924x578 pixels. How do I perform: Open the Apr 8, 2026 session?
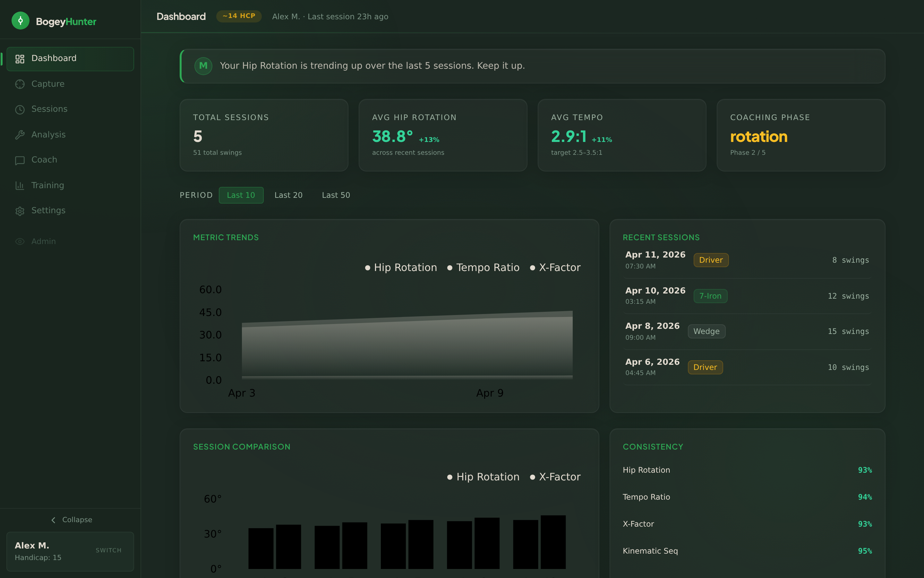click(x=747, y=332)
